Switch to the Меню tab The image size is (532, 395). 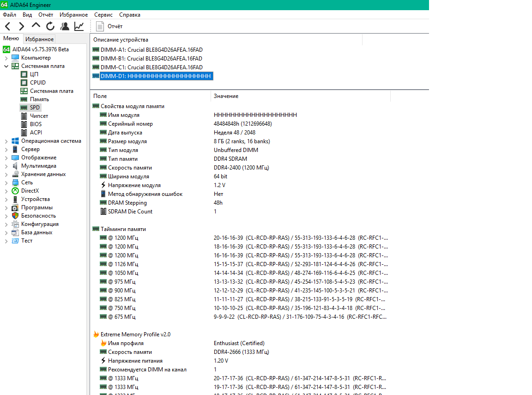point(11,38)
